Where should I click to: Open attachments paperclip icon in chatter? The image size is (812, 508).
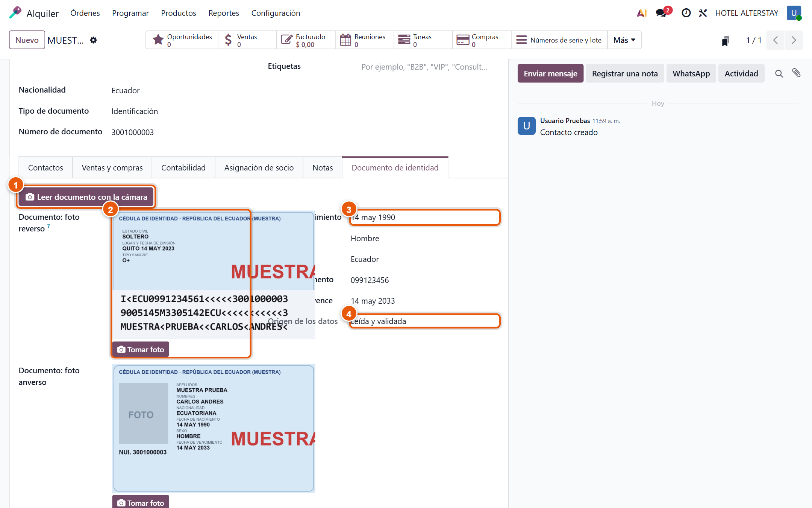[x=796, y=73]
